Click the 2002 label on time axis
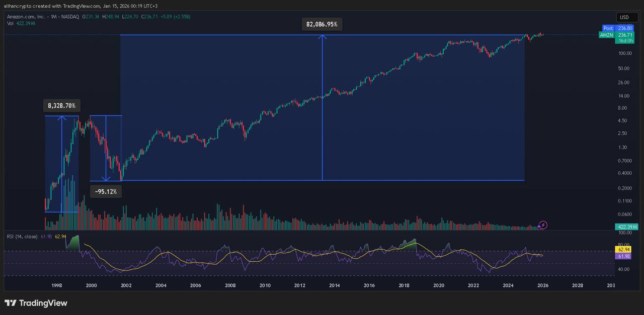Screen dimensions: 644x315 (126, 285)
